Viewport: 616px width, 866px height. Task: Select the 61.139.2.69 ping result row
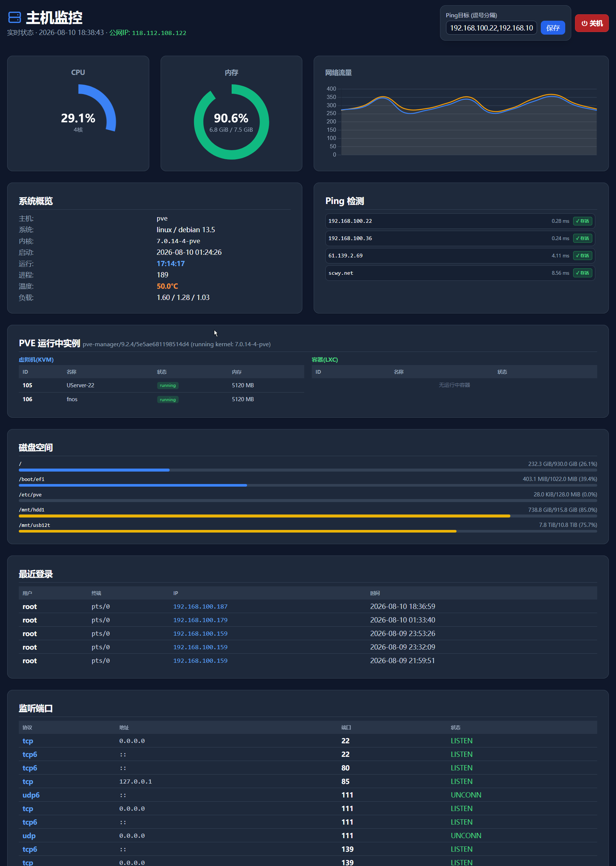(460, 256)
